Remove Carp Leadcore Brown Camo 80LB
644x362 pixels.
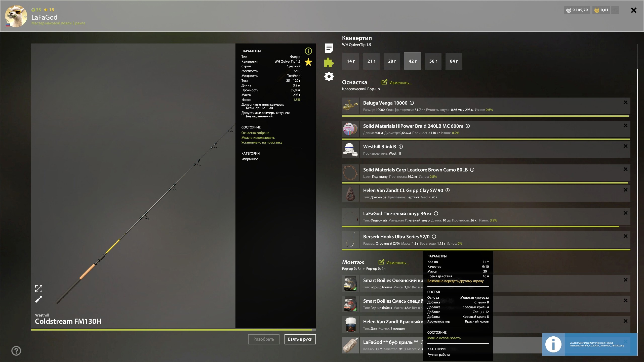pyautogui.click(x=625, y=169)
